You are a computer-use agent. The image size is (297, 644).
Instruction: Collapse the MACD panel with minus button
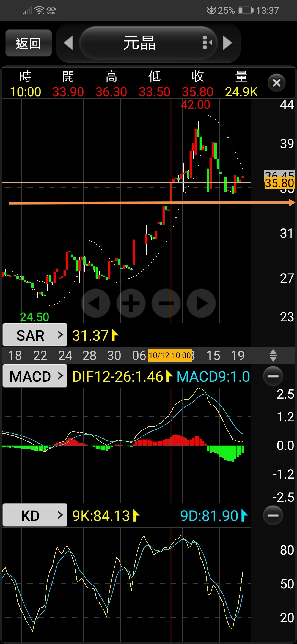coord(273,376)
